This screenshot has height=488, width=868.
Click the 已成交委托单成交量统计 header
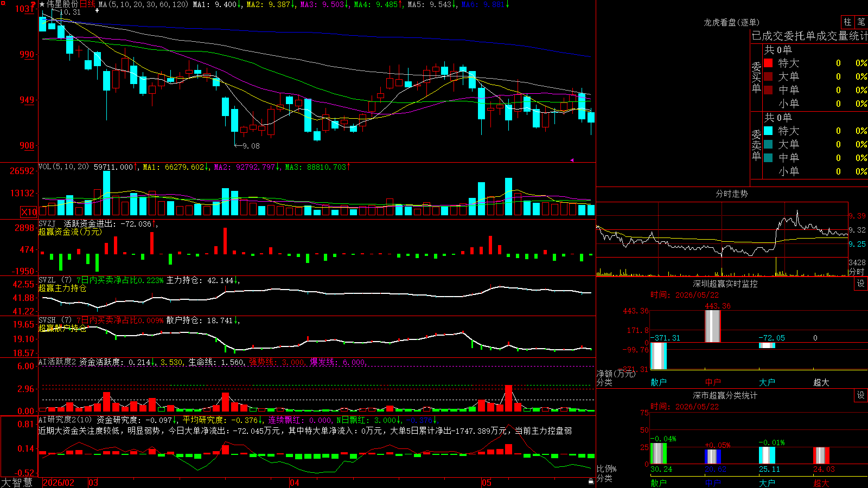click(x=809, y=36)
